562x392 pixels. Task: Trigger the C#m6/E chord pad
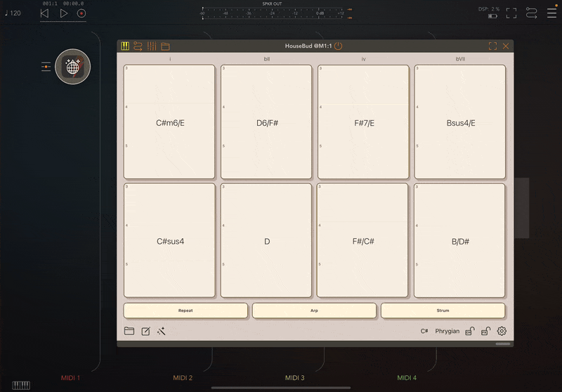169,122
